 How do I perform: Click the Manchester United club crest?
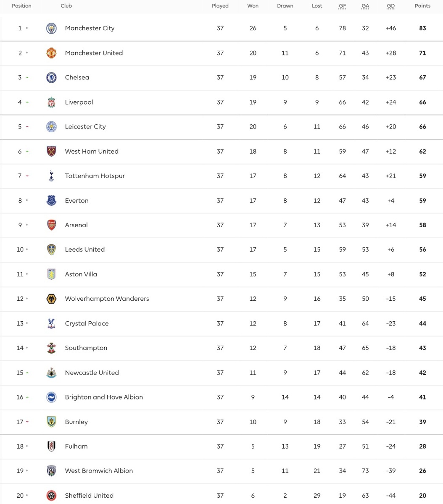(x=51, y=53)
